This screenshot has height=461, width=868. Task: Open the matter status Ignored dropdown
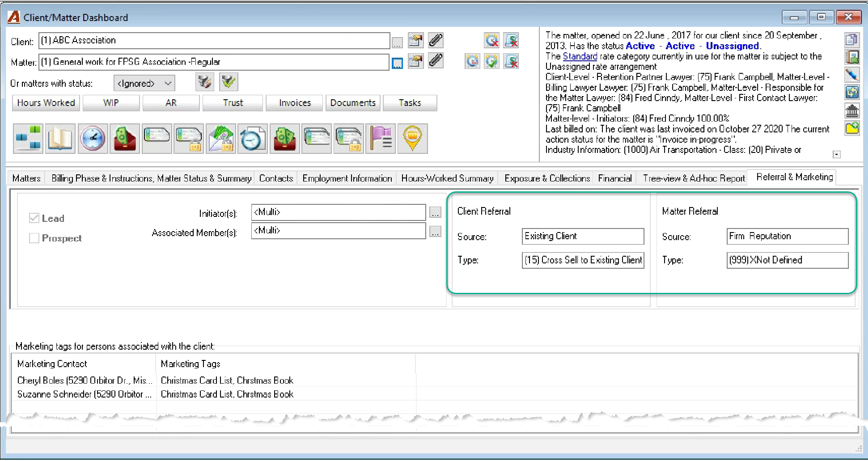[144, 83]
